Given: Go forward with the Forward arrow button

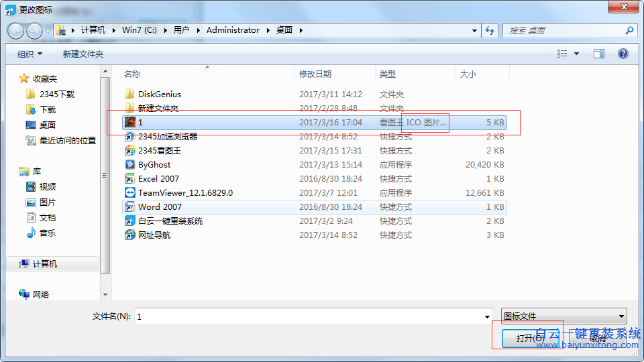Looking at the screenshot, I should pos(34,31).
